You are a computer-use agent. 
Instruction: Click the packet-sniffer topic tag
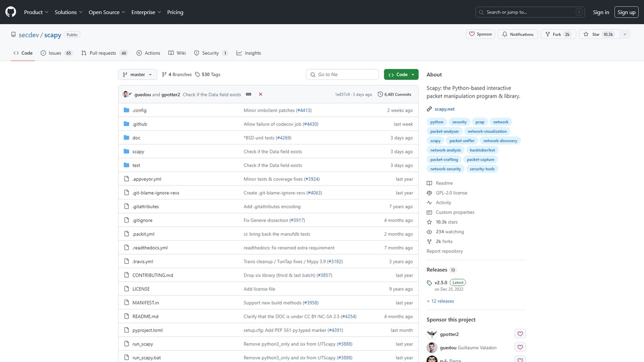[462, 141]
